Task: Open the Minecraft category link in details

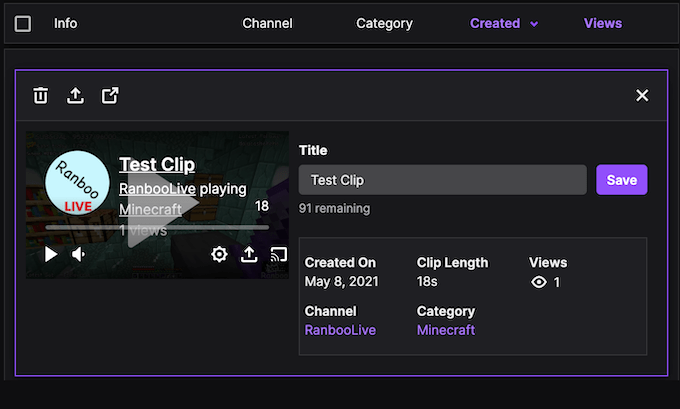Action: [445, 330]
